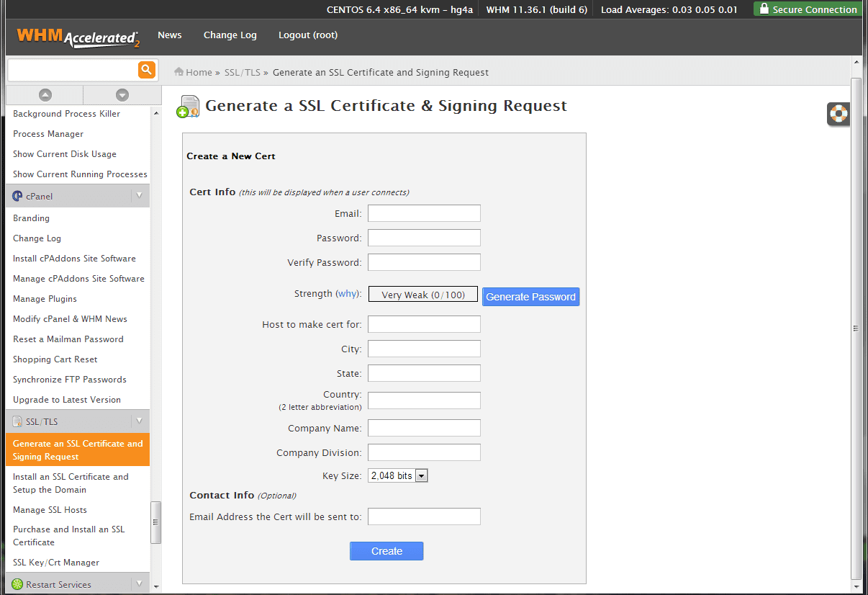Open the lifebuoy help icon

(838, 113)
